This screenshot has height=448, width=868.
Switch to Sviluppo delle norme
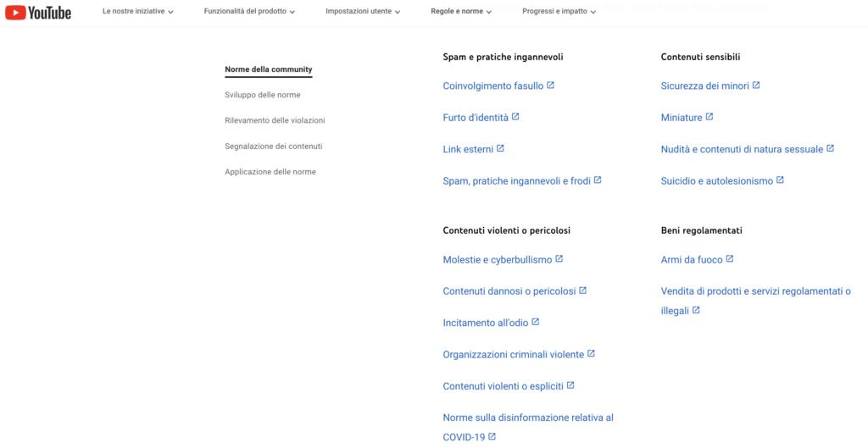point(263,95)
